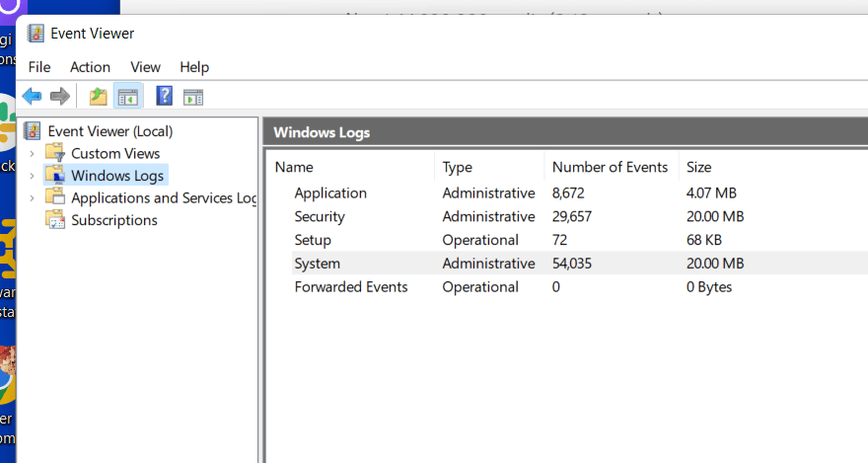Viewport: 868px width, 463px height.
Task: Click the 8,672 events count cell
Action: (568, 193)
